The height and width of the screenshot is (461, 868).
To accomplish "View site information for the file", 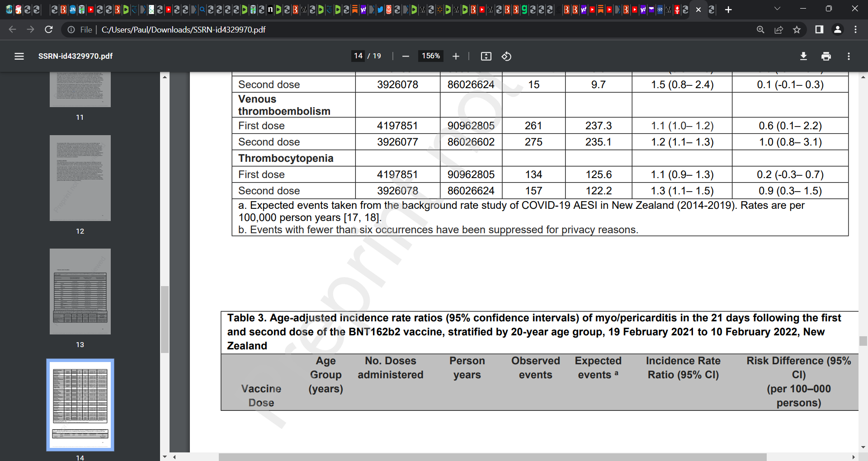I will pos(71,29).
